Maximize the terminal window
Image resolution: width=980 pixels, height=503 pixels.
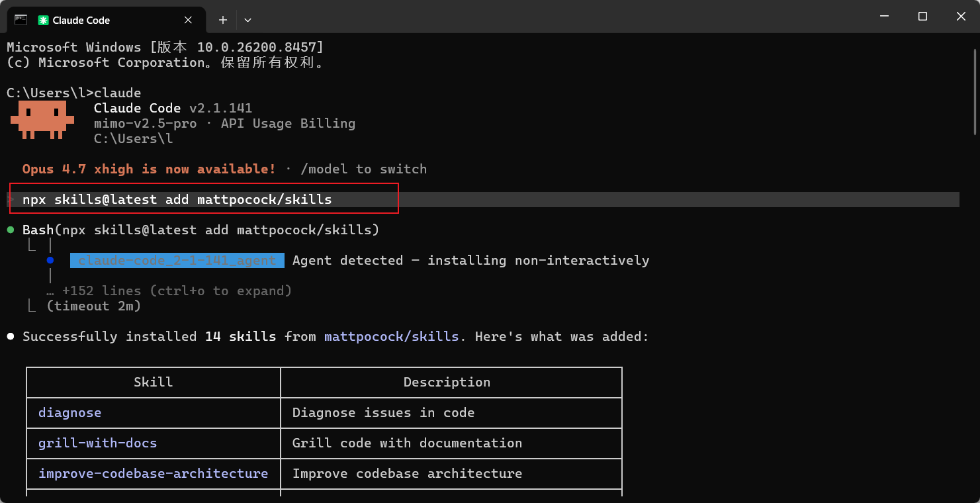tap(922, 17)
